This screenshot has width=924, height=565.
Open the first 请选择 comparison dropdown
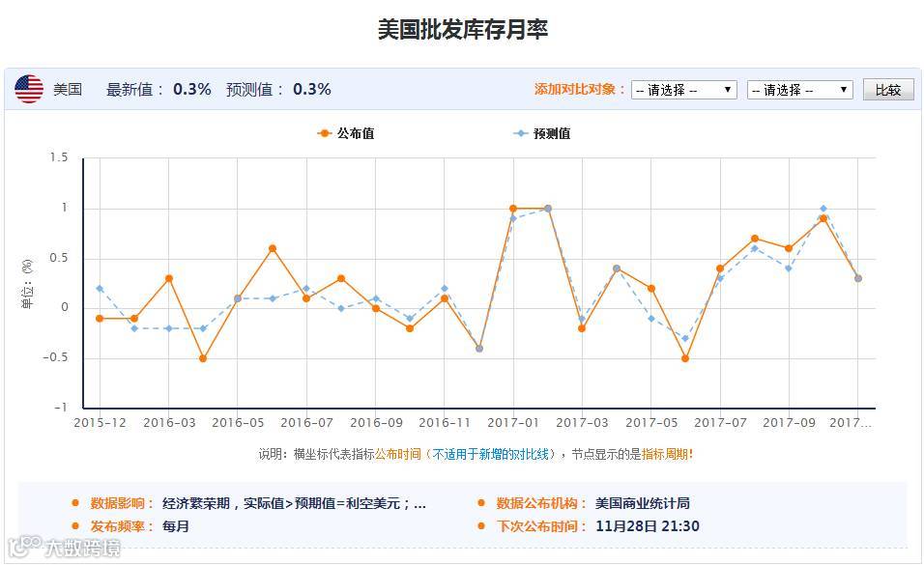[x=683, y=90]
